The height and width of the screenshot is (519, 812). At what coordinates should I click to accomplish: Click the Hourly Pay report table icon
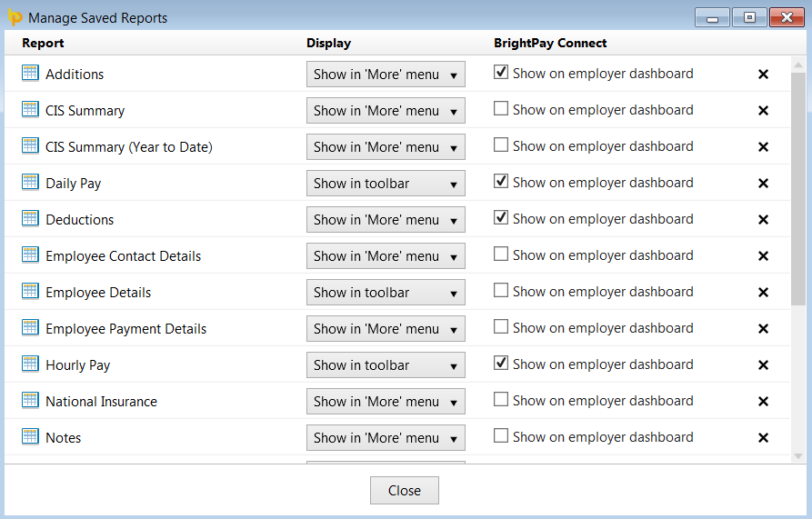(30, 364)
